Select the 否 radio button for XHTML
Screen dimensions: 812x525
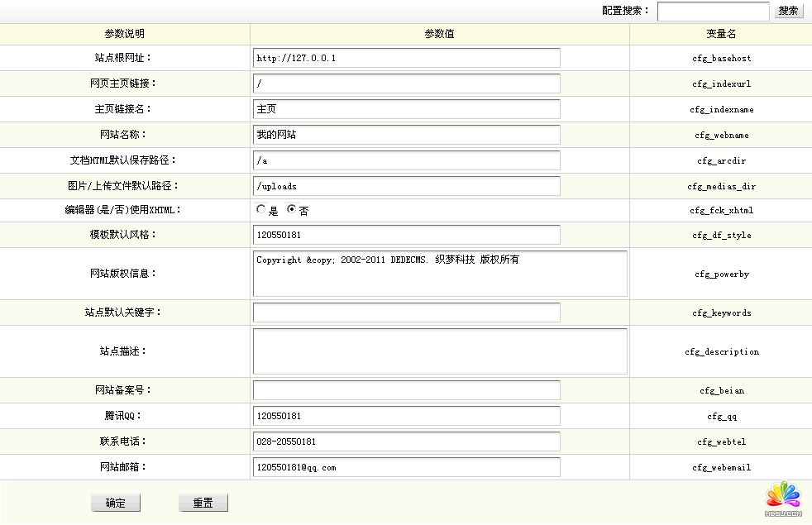pyautogui.click(x=291, y=210)
